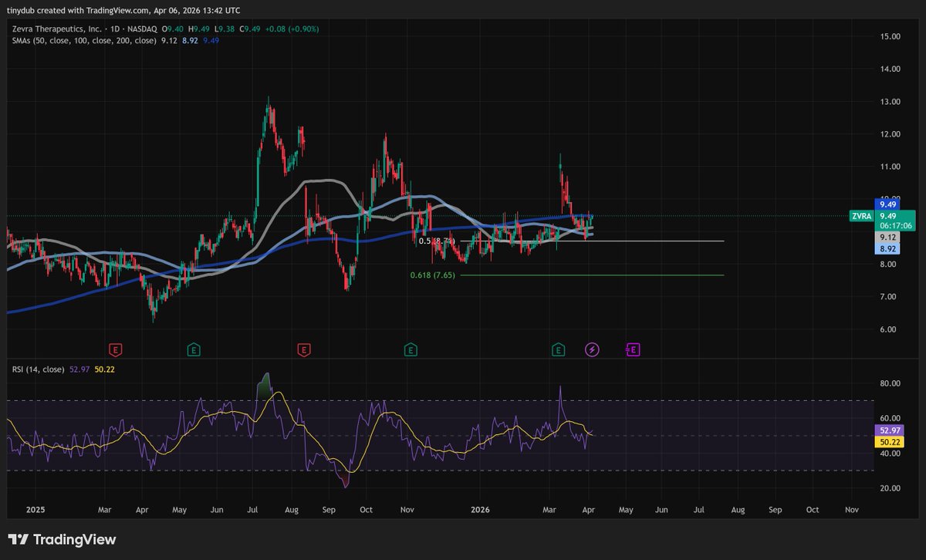This screenshot has width=926, height=560.
Task: Click the purple lightning bolt event icon
Action: pos(592,350)
